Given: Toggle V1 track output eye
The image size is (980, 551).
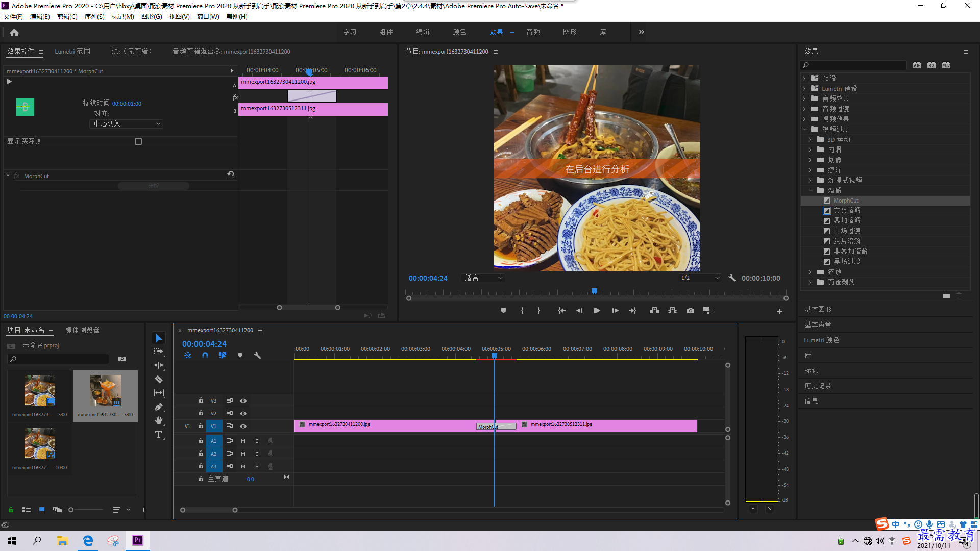Looking at the screenshot, I should (x=243, y=427).
